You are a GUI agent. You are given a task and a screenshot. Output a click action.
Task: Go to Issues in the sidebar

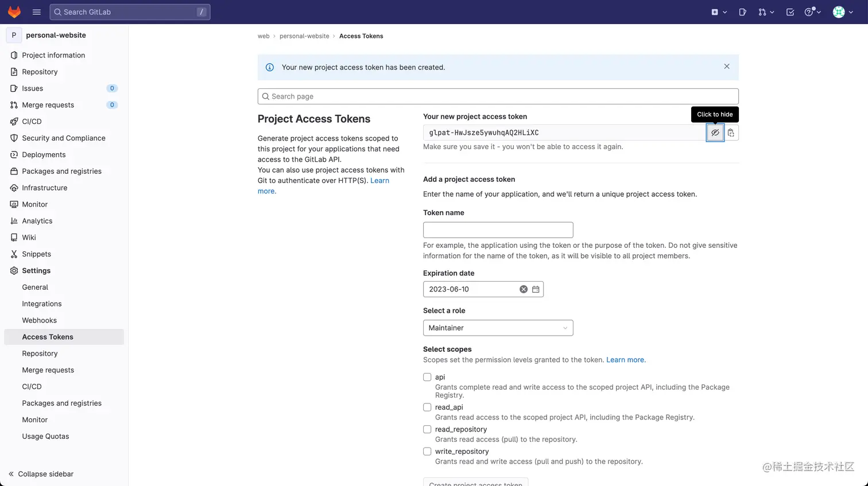click(x=33, y=88)
